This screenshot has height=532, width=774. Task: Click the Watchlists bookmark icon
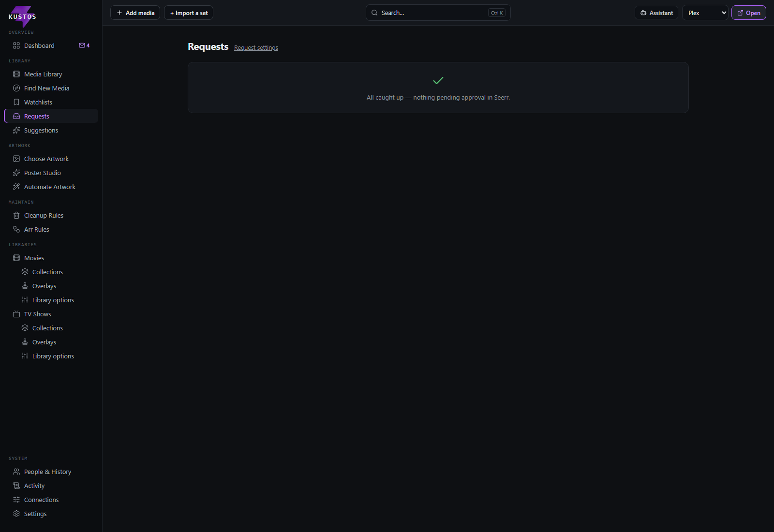tap(16, 102)
